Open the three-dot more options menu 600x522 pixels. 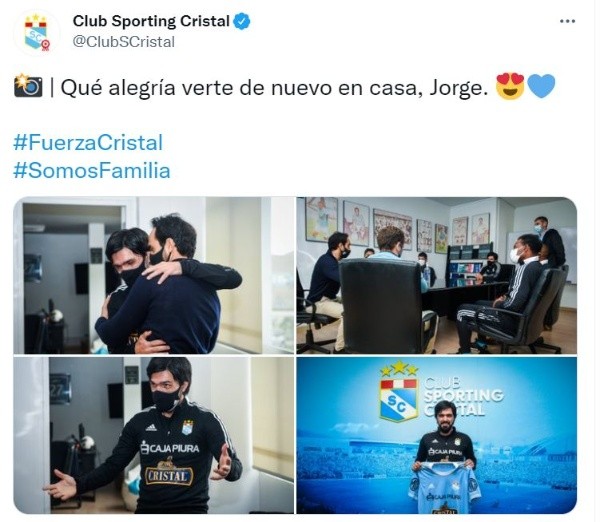tap(567, 22)
